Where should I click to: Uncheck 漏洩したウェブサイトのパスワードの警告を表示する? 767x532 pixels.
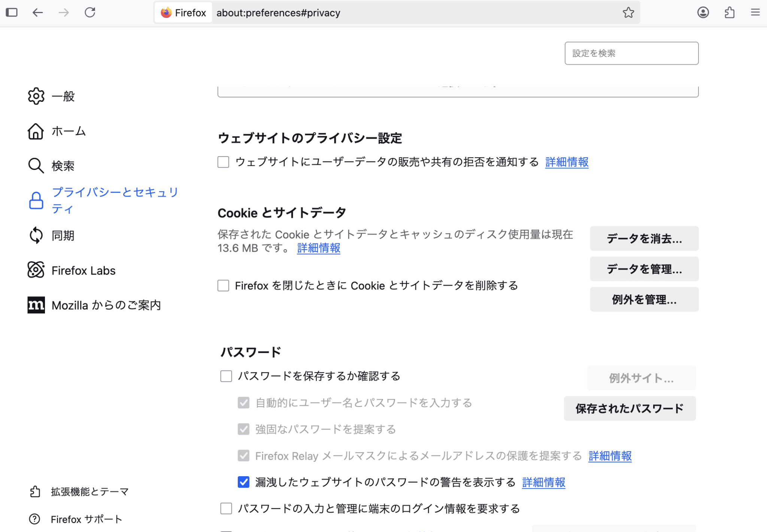click(243, 482)
